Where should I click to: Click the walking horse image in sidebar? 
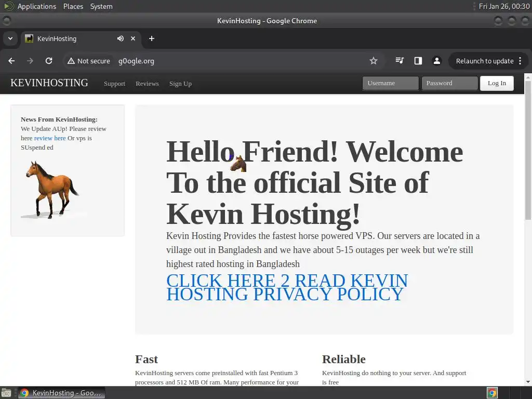pos(52,190)
